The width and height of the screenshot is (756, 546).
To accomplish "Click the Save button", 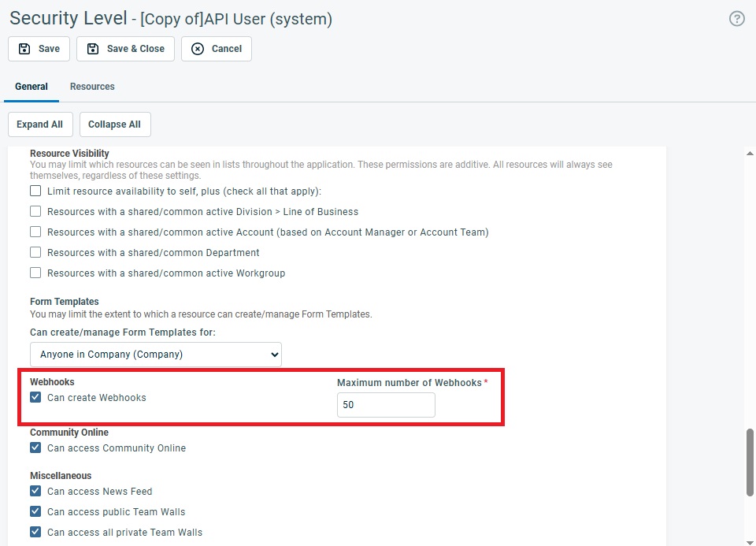I will point(39,49).
